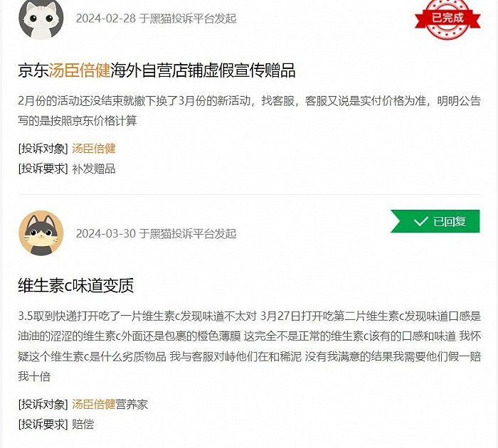Click the 补发赠品 complaint request text
The image size is (498, 448).
point(94,169)
